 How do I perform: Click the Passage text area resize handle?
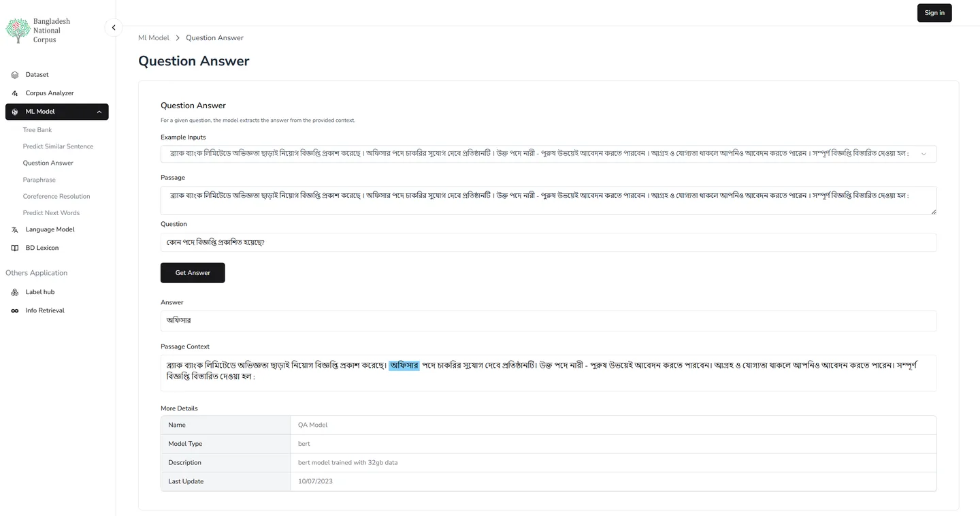tap(933, 212)
